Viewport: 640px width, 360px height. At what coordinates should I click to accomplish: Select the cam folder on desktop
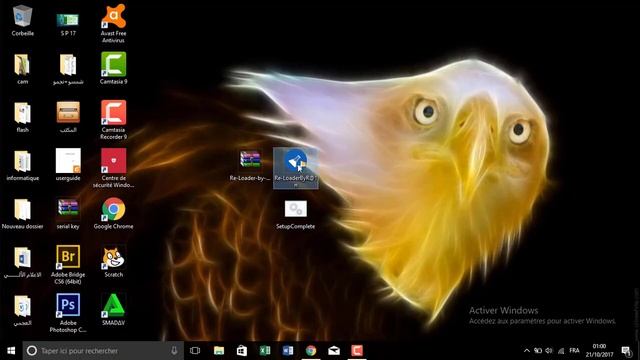click(22, 69)
